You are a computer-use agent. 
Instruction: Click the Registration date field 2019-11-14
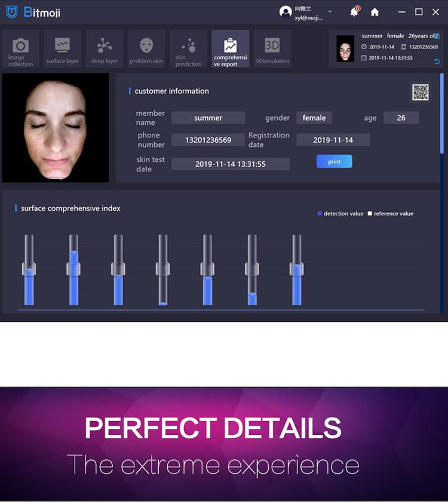click(x=333, y=140)
